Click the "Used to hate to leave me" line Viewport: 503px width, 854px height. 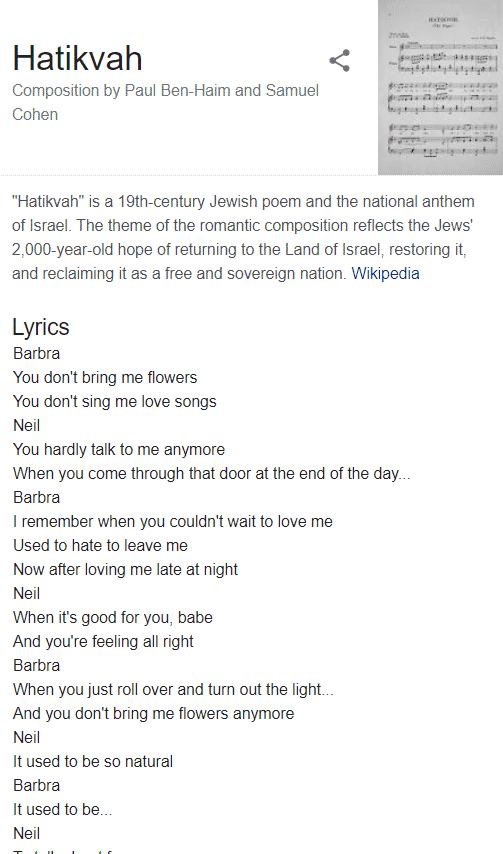click(100, 545)
